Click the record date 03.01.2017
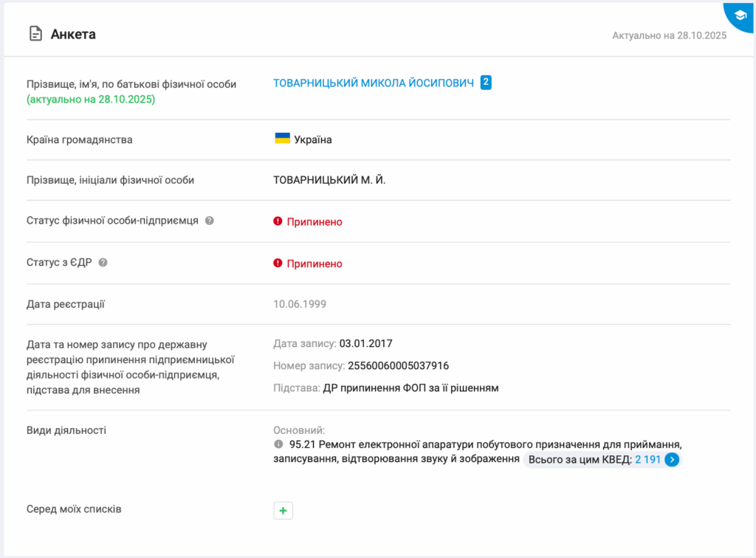This screenshot has height=558, width=756. [x=365, y=343]
